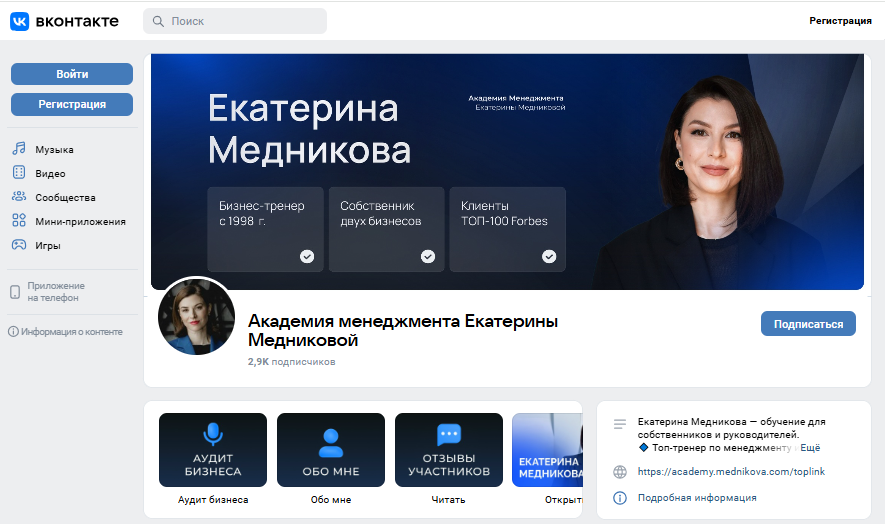Viewport: 885px width, 524px height.
Task: Click the ВКонтакте wordmark in header
Action: click(x=77, y=21)
